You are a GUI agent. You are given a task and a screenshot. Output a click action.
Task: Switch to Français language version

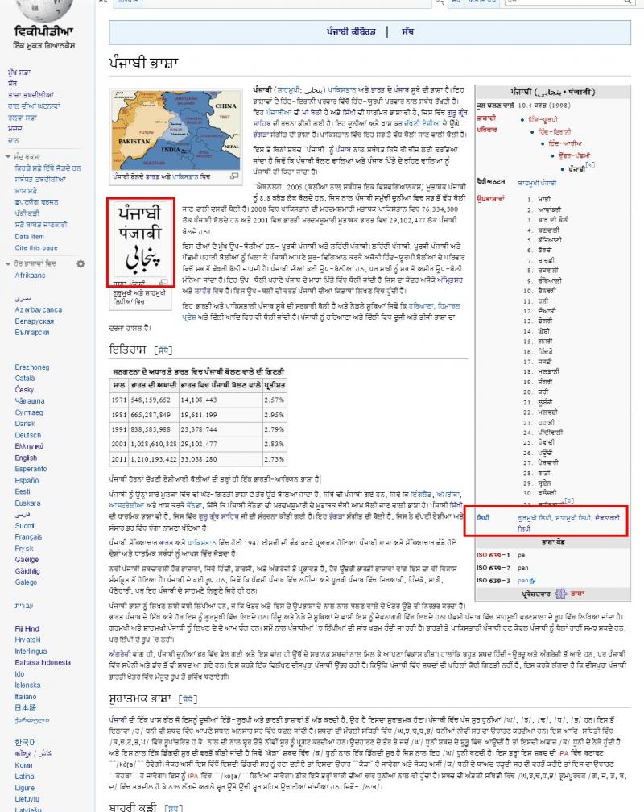coord(28,537)
